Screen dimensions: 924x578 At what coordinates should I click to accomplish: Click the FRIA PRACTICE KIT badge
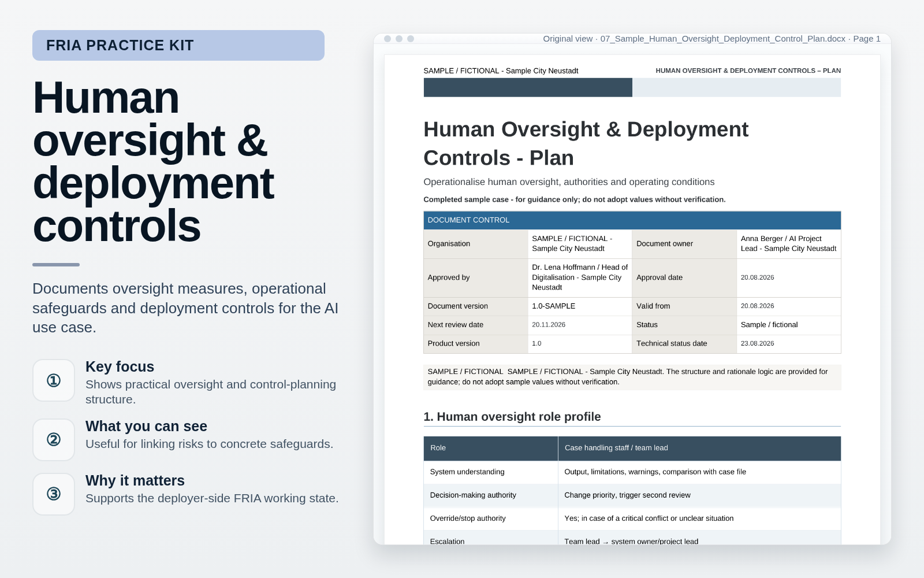click(x=178, y=45)
